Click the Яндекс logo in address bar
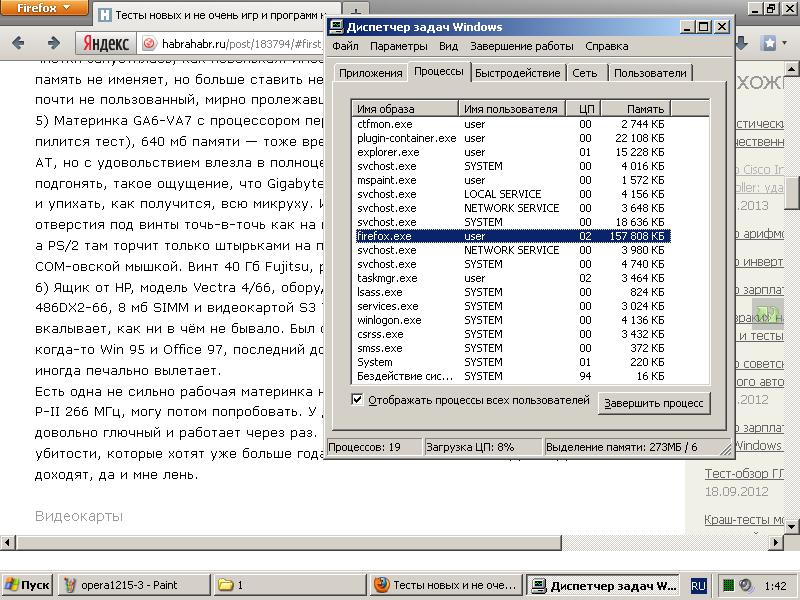800x600 pixels. click(x=106, y=43)
